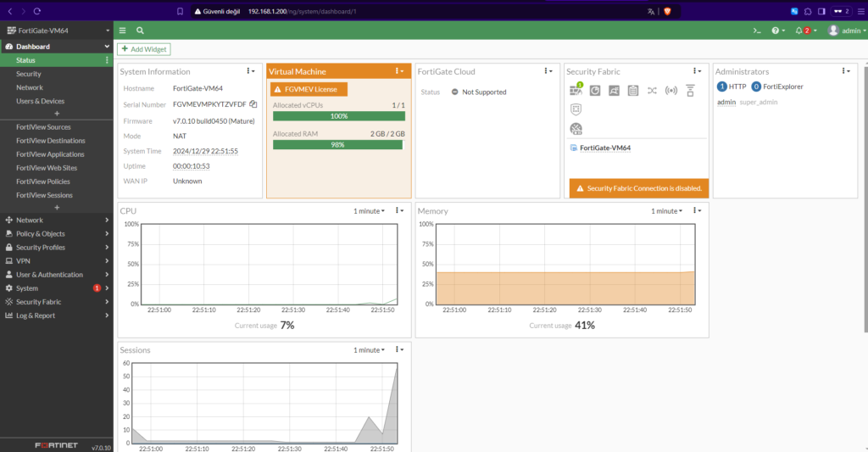Open FortiView Policies monitor
The image size is (868, 452).
coord(57,181)
